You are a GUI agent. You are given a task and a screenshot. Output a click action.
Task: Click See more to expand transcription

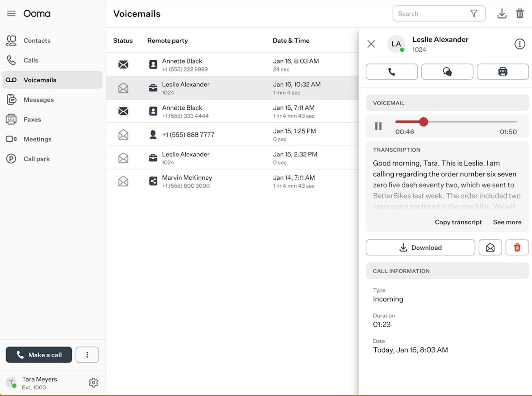507,222
